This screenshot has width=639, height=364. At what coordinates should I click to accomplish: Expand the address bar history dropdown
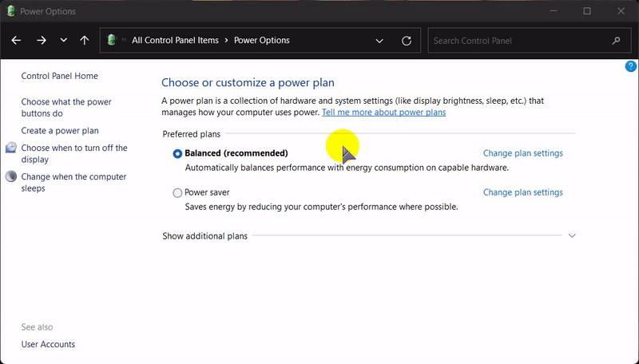pos(379,41)
